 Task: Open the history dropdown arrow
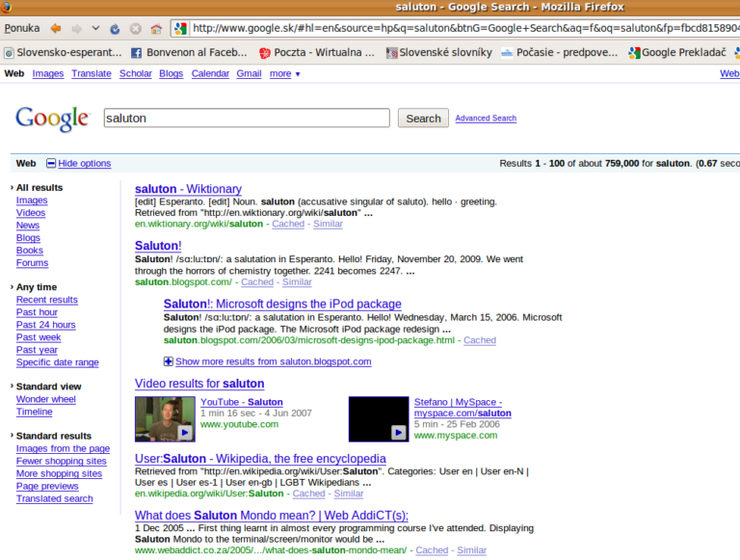95,28
